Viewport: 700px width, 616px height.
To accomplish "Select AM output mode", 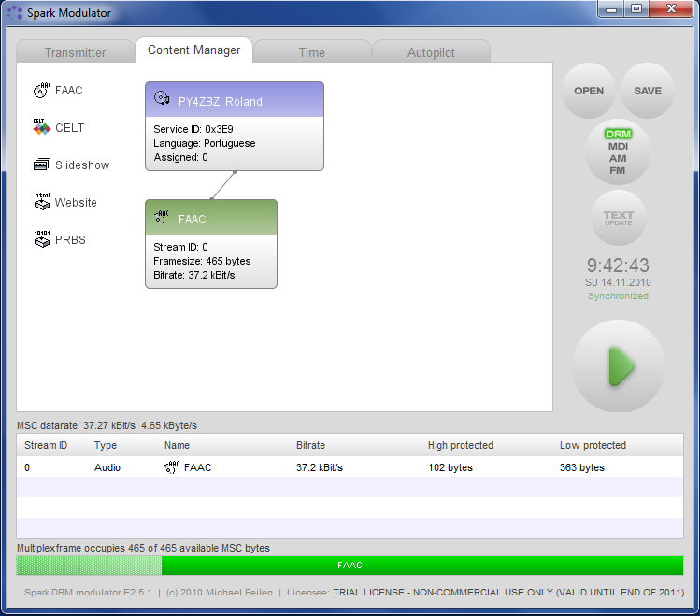I will click(x=618, y=159).
